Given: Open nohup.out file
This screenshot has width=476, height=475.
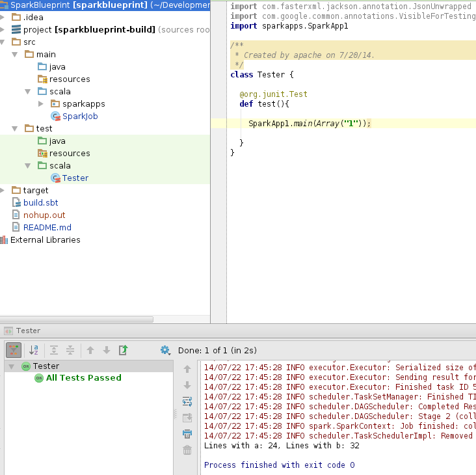Looking at the screenshot, I should pyautogui.click(x=44, y=215).
